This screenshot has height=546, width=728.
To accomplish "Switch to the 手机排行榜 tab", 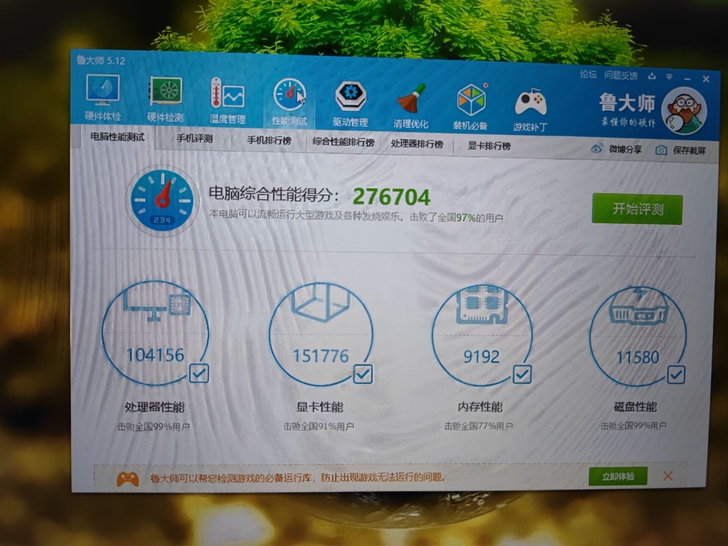I will (269, 140).
